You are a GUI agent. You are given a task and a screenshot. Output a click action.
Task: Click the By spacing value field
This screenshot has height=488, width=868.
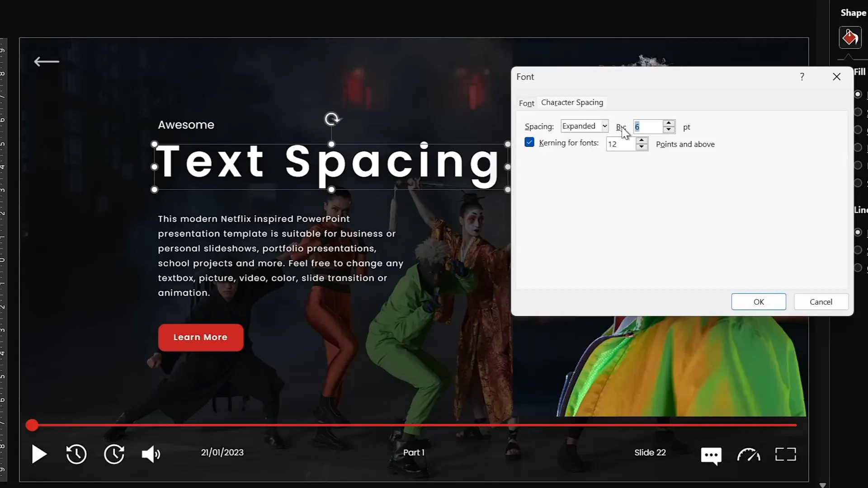coord(648,127)
